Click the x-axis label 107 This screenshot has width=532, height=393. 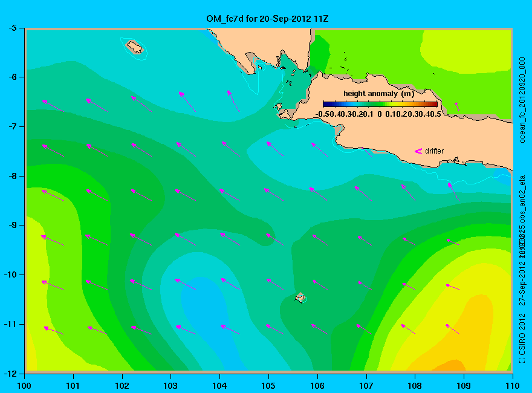[x=366, y=386]
